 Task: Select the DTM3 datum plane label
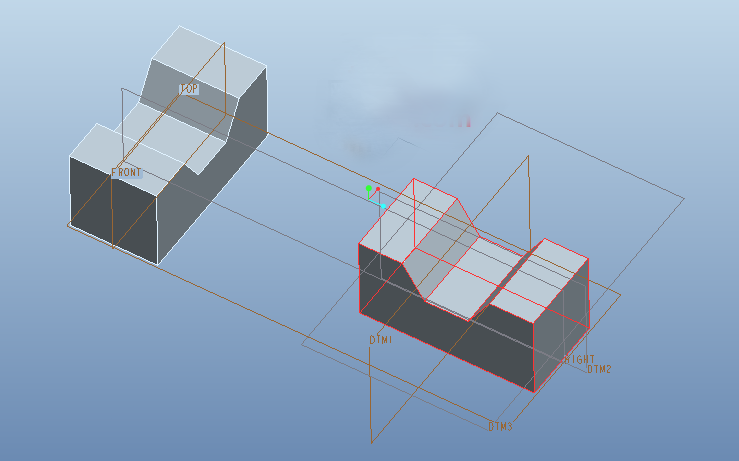tap(500, 427)
